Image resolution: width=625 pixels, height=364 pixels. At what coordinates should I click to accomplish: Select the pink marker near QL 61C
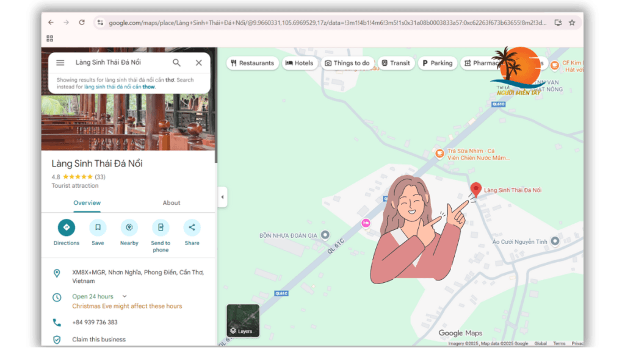366,223
